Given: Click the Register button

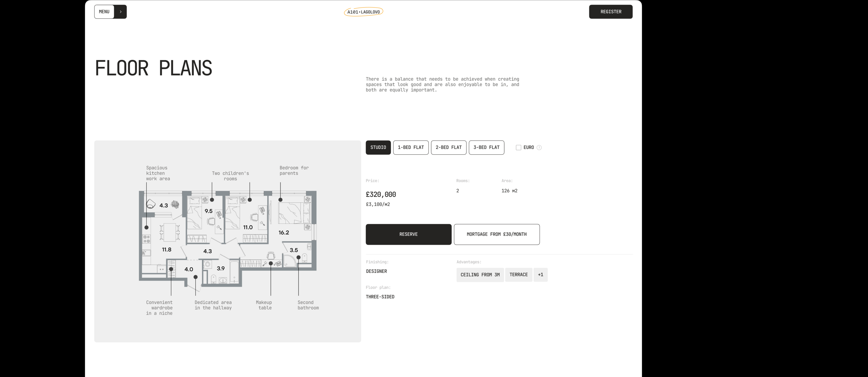Looking at the screenshot, I should click(x=611, y=12).
